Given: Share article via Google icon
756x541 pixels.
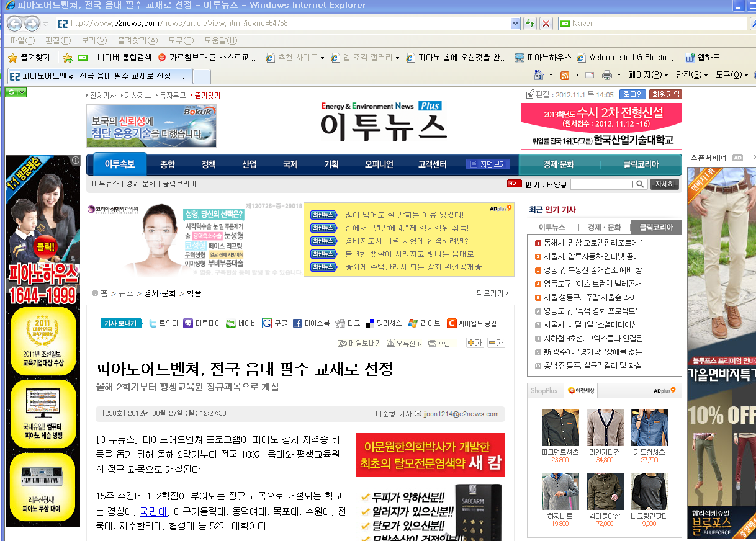Looking at the screenshot, I should [x=267, y=323].
